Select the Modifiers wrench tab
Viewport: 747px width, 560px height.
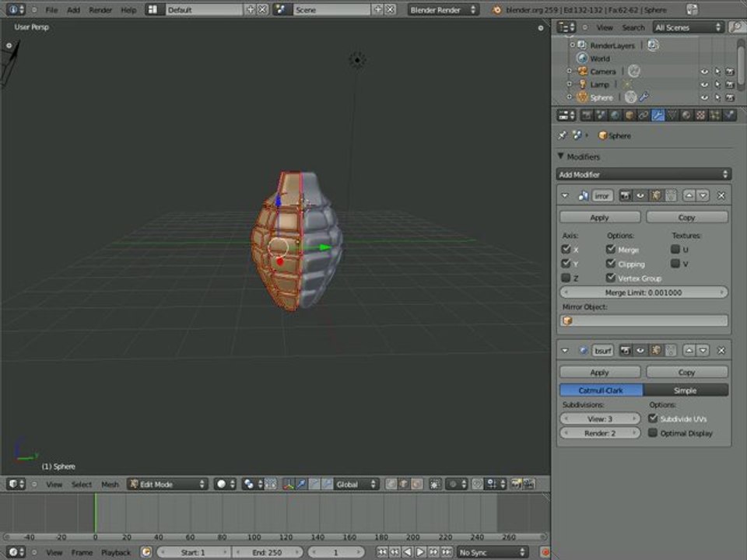click(658, 115)
